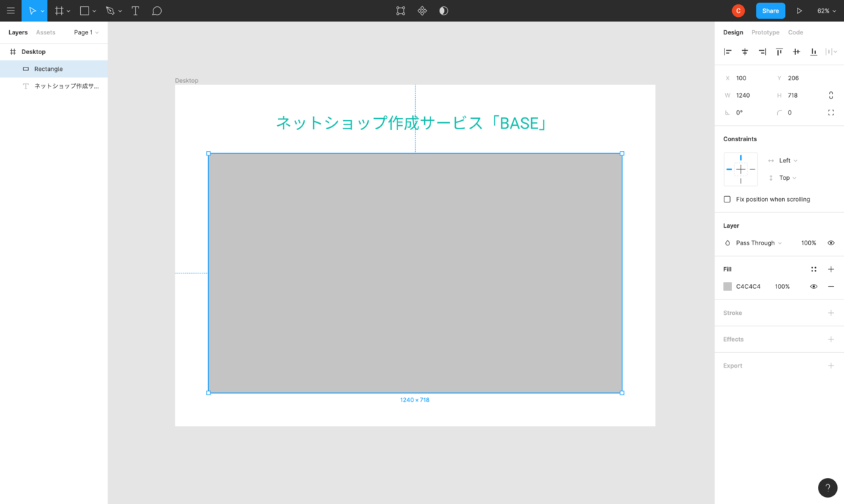
Task: Click the corner radius field
Action: click(798, 112)
